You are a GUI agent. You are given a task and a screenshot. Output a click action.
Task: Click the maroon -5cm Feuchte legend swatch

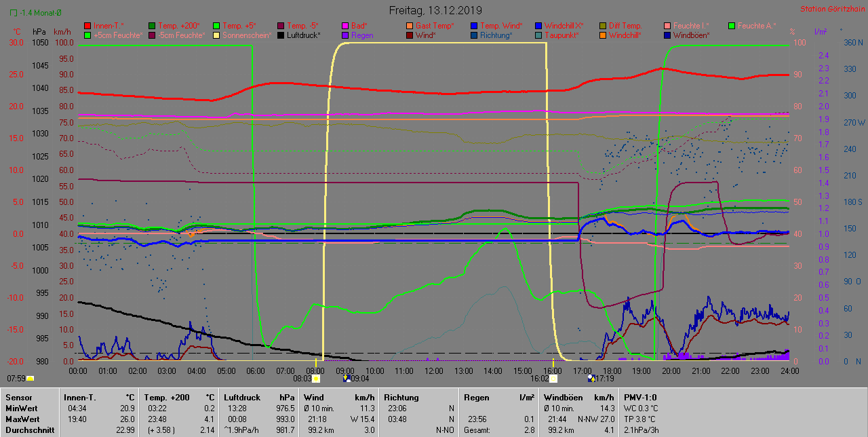click(153, 35)
